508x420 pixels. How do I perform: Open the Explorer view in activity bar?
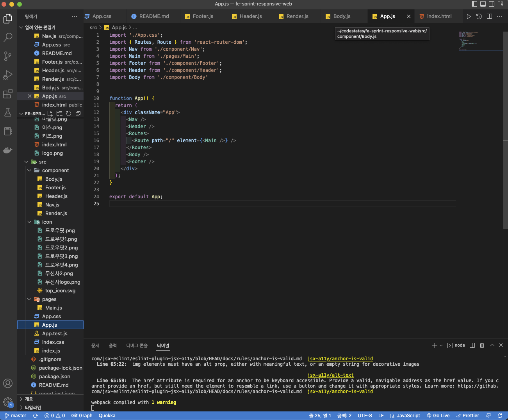tap(8, 18)
